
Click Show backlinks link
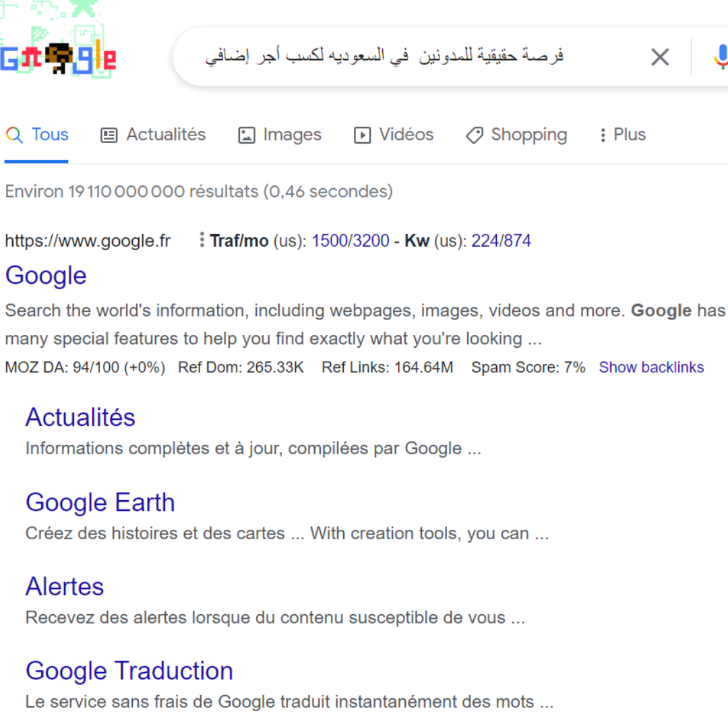[x=651, y=367]
